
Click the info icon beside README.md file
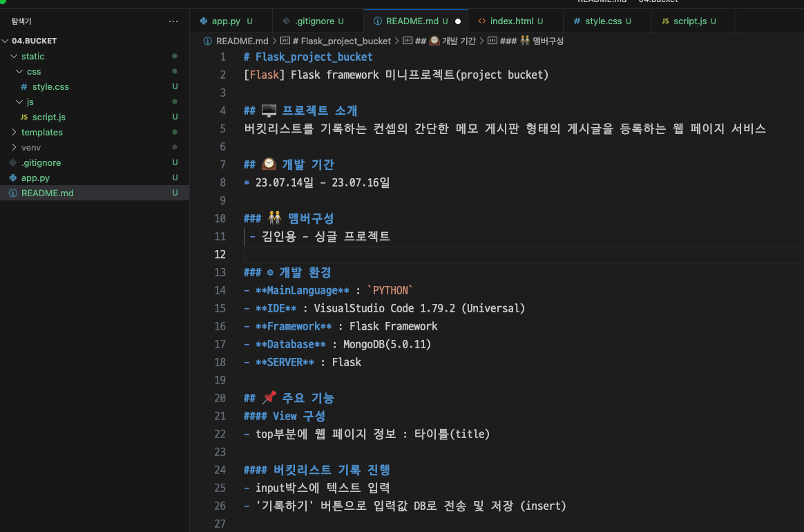[13, 193]
